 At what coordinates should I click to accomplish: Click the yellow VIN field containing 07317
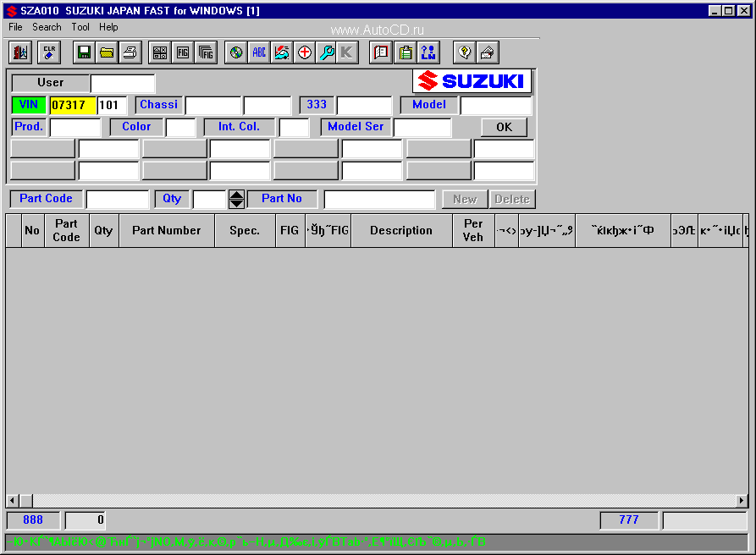point(73,105)
